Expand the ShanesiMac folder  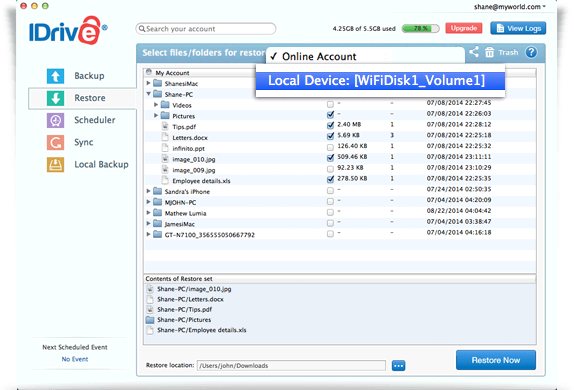click(148, 83)
